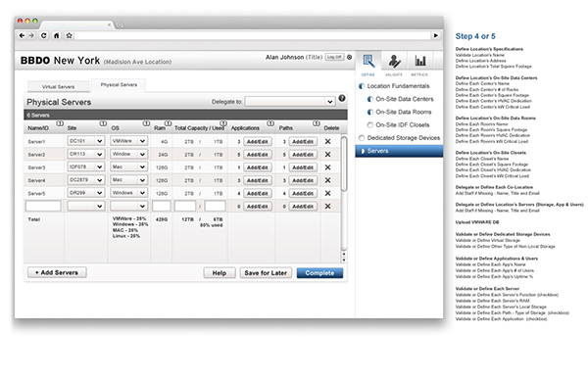The width and height of the screenshot is (588, 380).
Task: Click the Add Servers button
Action: (57, 272)
